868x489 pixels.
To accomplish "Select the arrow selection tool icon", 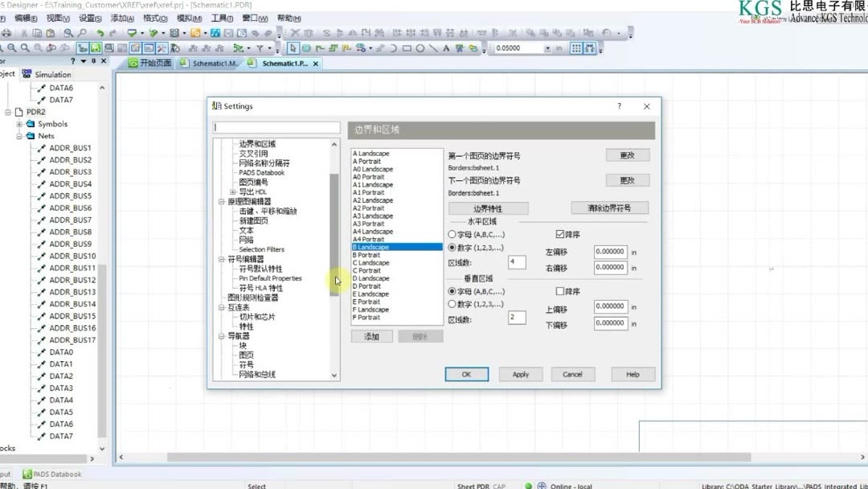I will (293, 47).
